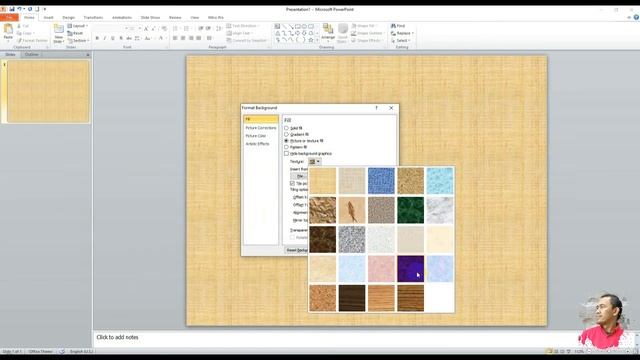Choose the purple mesh texture swatch

[411, 269]
